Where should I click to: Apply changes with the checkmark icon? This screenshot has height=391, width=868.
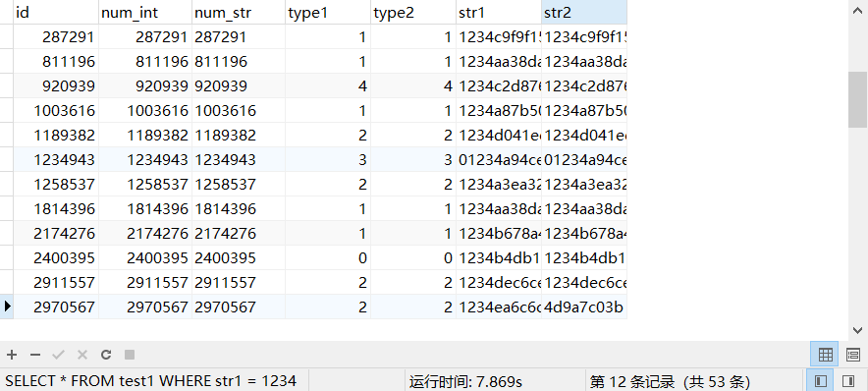59,355
